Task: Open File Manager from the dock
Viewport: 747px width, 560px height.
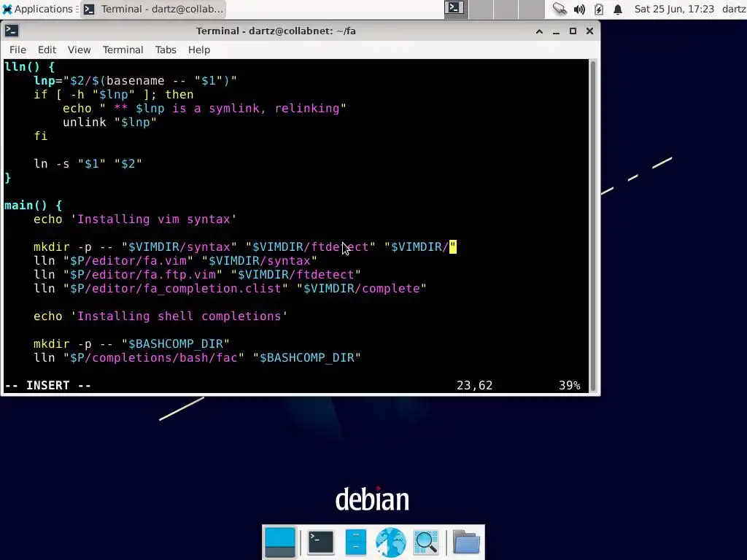Action: tap(356, 542)
